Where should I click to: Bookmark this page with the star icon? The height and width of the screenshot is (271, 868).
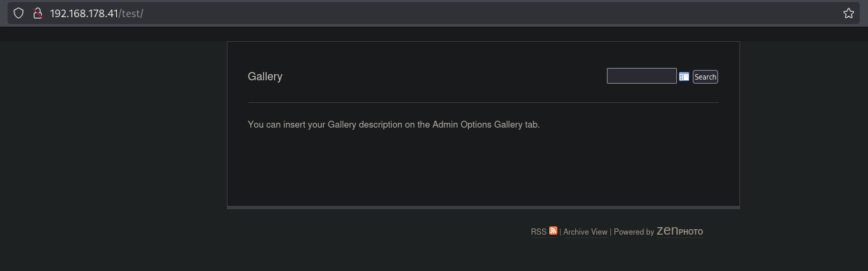point(849,13)
